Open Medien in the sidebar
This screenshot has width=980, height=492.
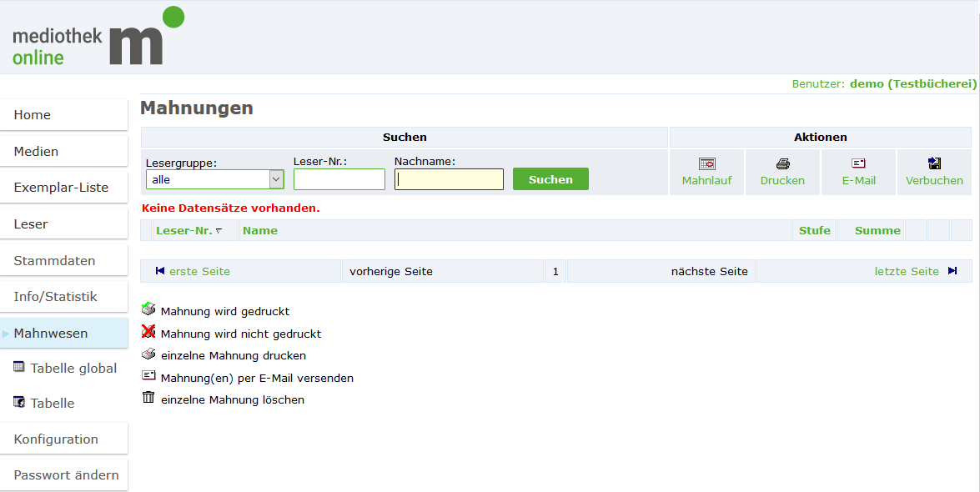[x=36, y=151]
